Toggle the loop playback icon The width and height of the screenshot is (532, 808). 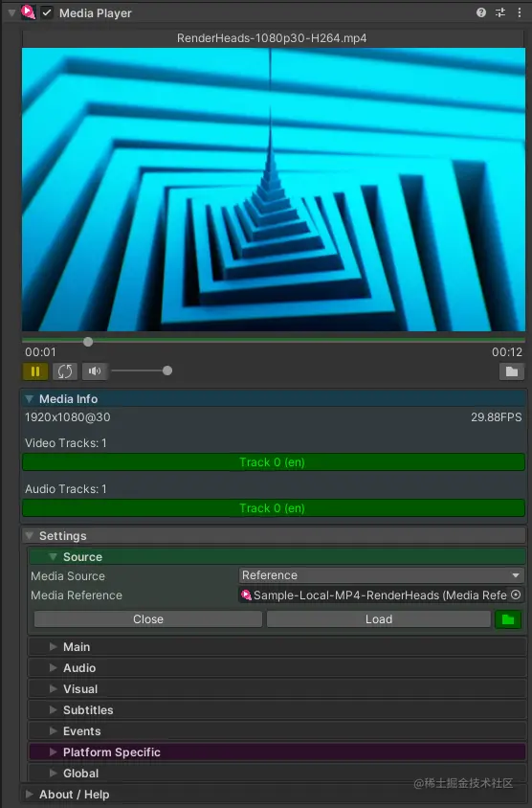pyautogui.click(x=65, y=371)
